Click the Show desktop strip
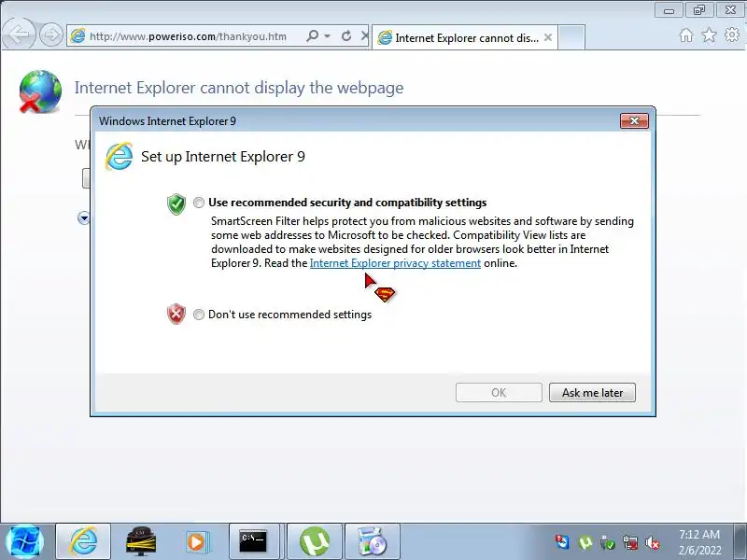747x560 pixels. tap(740, 542)
